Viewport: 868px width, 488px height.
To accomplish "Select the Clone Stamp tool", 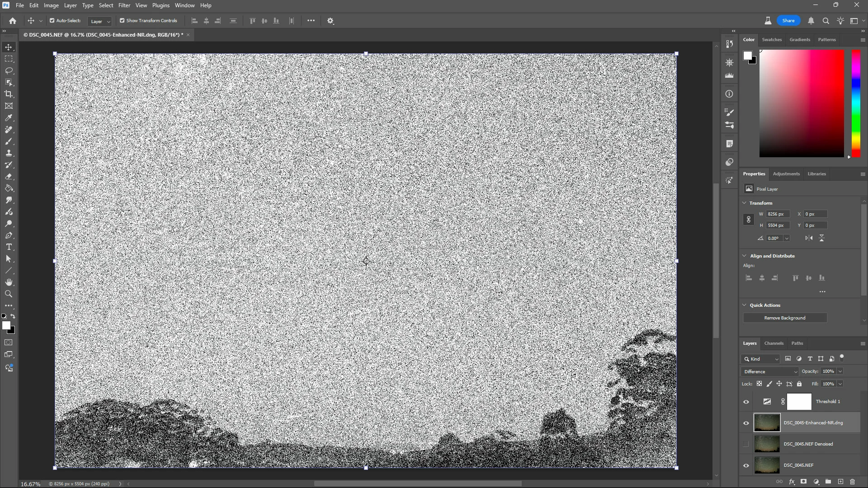I will point(9,153).
